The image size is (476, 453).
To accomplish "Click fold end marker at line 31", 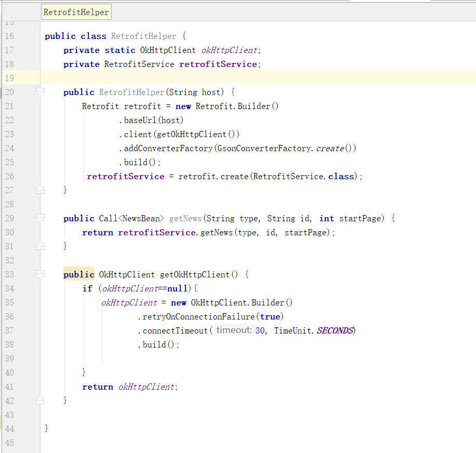I will [40, 246].
